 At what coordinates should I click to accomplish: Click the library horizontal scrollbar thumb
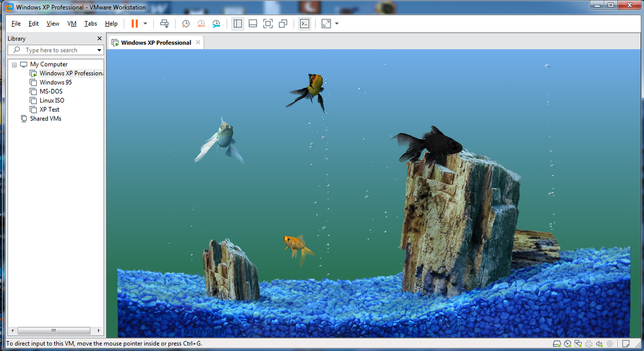pyautogui.click(x=54, y=331)
